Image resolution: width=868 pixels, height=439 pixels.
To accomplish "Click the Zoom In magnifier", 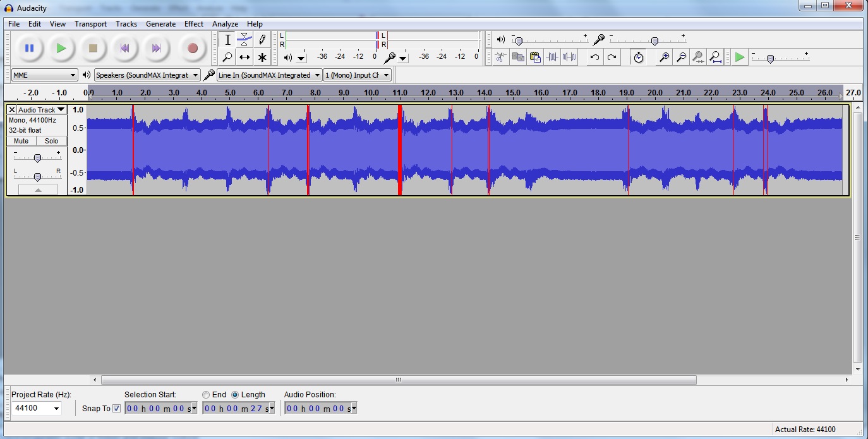I will pos(664,57).
